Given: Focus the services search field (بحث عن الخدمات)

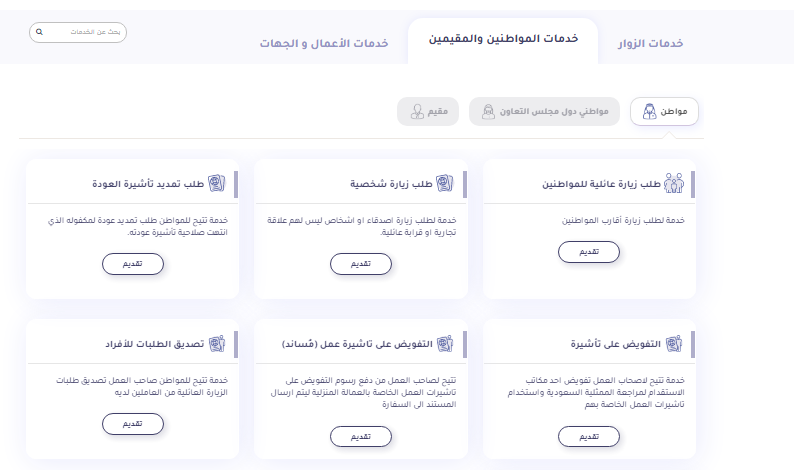Looking at the screenshot, I should pyautogui.click(x=85, y=32).
